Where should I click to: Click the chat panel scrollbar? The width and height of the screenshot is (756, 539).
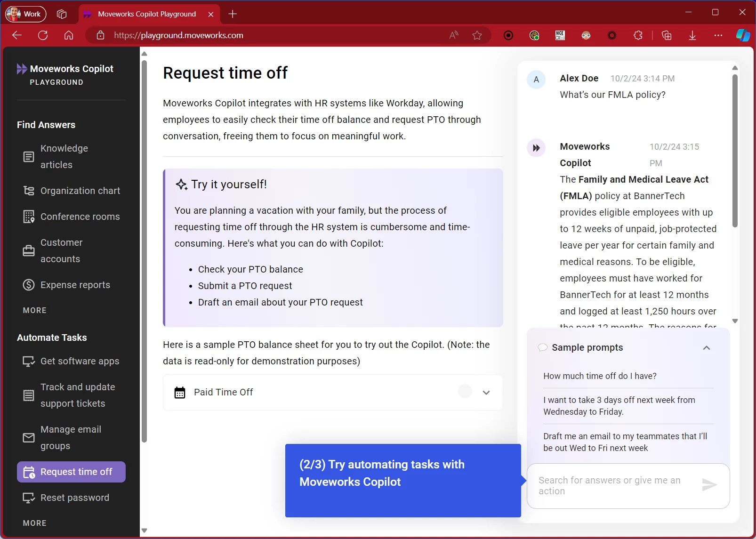[x=735, y=151]
